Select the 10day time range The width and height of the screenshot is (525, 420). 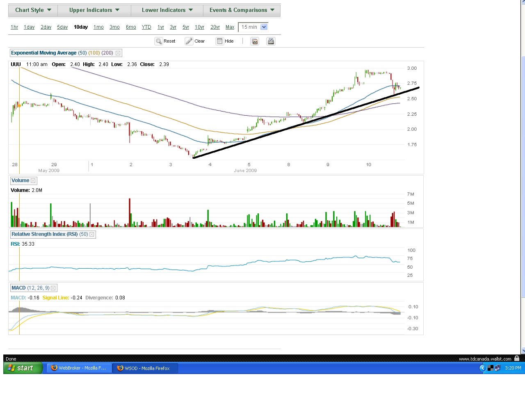[81, 27]
